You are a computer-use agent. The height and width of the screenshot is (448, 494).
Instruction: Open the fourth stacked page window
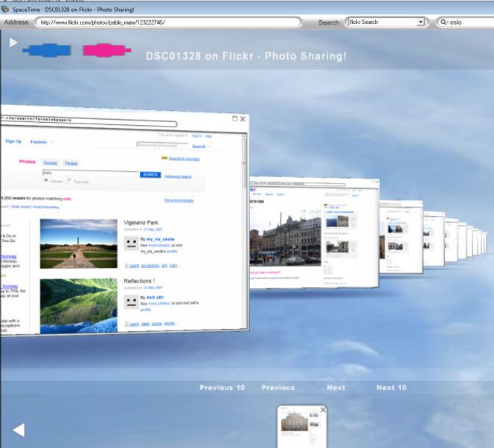click(x=434, y=239)
